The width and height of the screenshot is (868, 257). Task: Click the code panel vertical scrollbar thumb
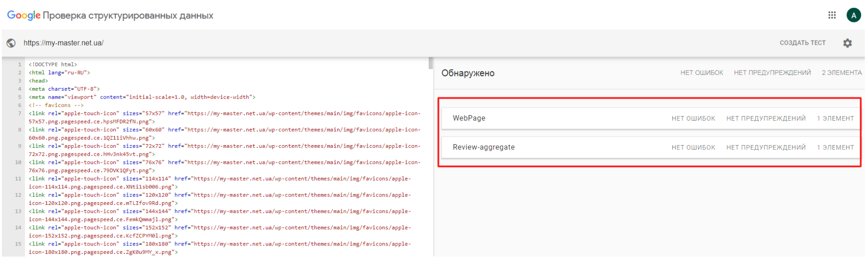coord(431,63)
